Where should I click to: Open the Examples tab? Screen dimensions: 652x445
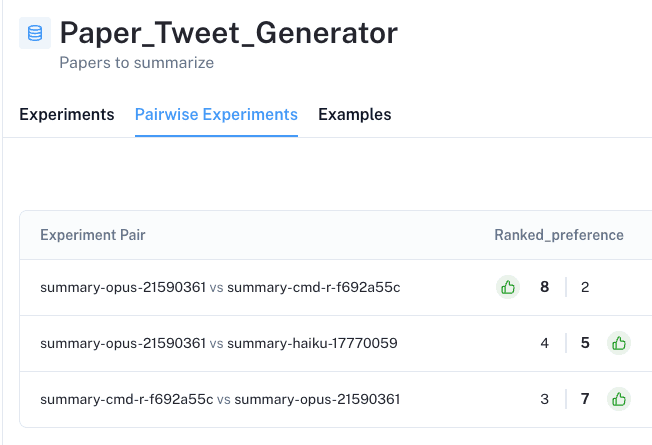(355, 115)
